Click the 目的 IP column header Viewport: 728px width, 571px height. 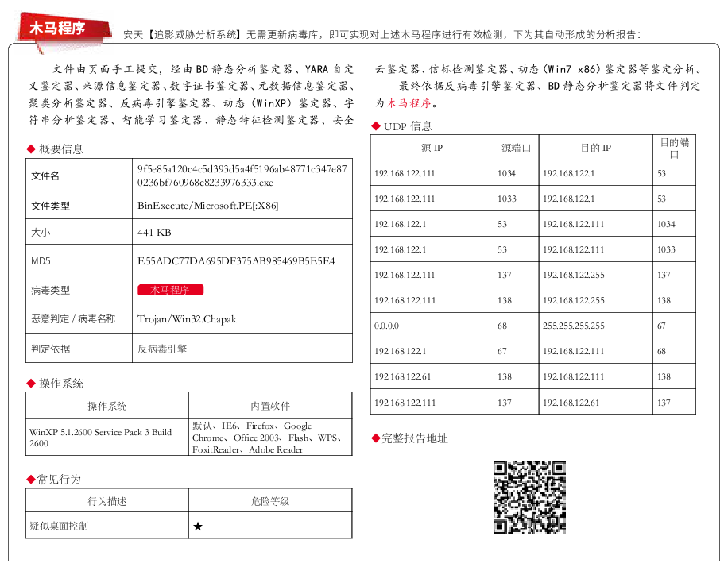[595, 149]
